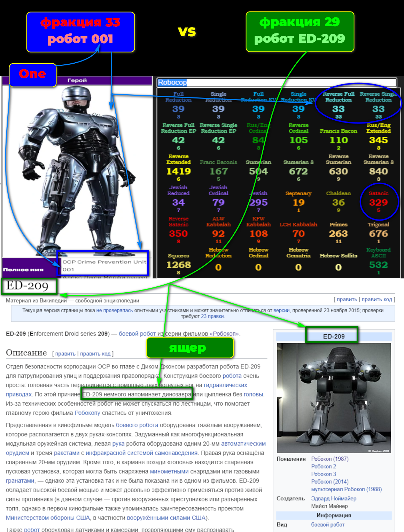
Task: Click «править» next to the Описание heading
Action: coord(65,354)
